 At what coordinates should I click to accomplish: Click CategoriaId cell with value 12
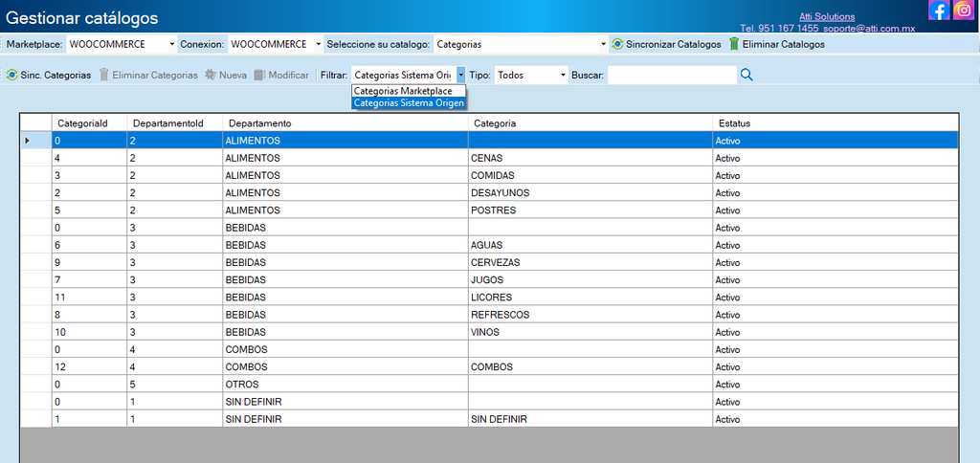pyautogui.click(x=89, y=366)
